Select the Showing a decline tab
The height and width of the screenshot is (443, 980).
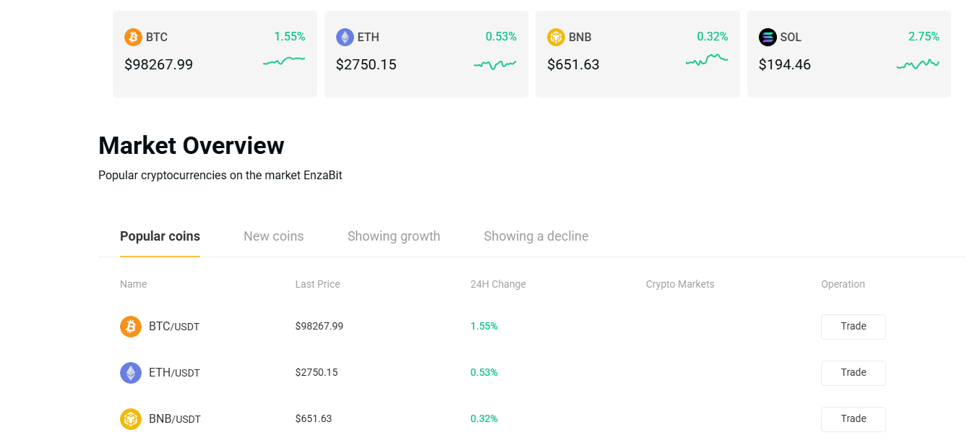(536, 236)
